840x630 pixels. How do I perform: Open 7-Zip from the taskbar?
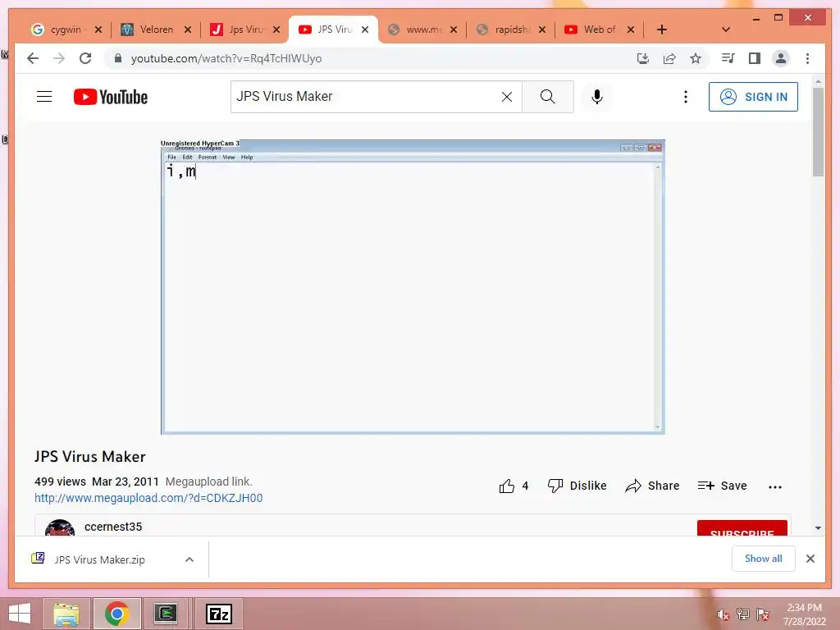click(219, 614)
